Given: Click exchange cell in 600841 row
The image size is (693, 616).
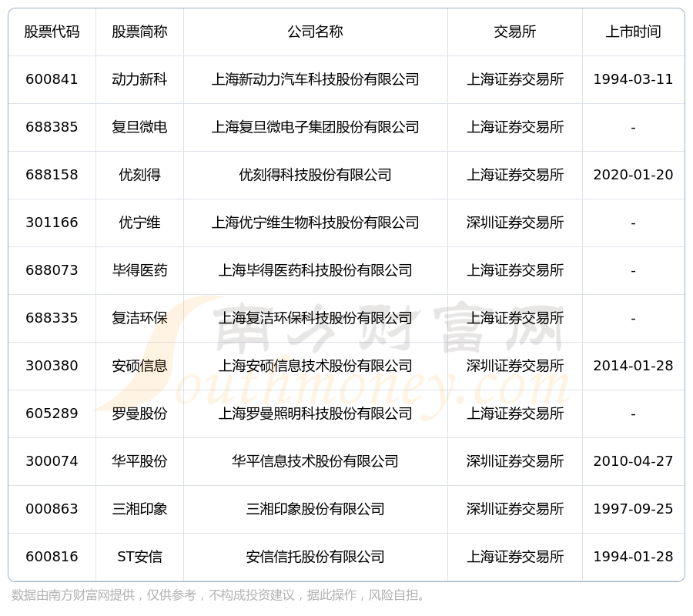Looking at the screenshot, I should (515, 79).
